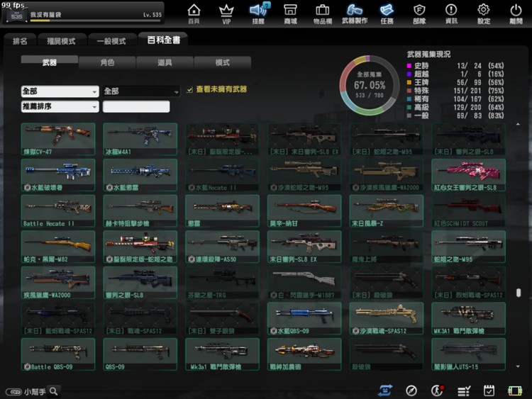Click the 商城 shop icon
532x399 pixels.
tap(290, 13)
